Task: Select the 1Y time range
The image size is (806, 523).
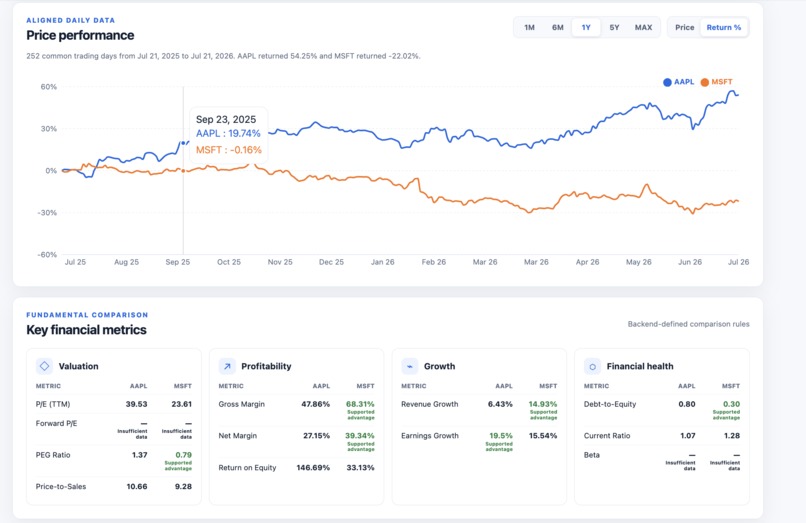Action: [x=586, y=27]
